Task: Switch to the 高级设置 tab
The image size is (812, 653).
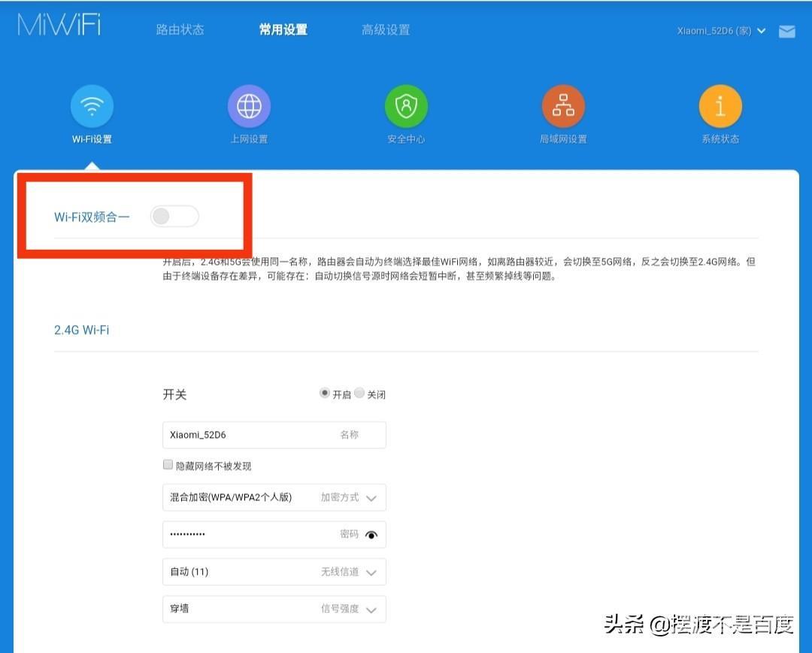Action: click(386, 30)
